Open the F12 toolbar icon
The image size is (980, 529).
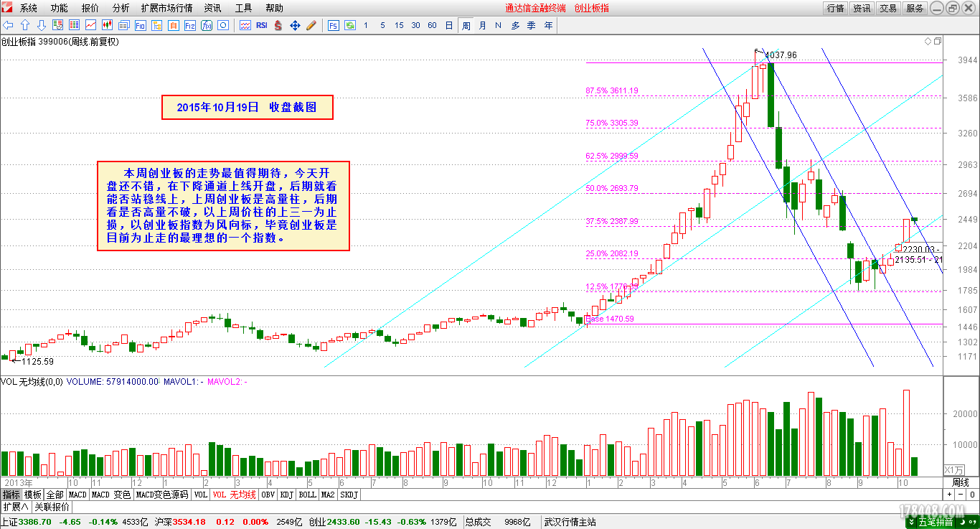189,25
